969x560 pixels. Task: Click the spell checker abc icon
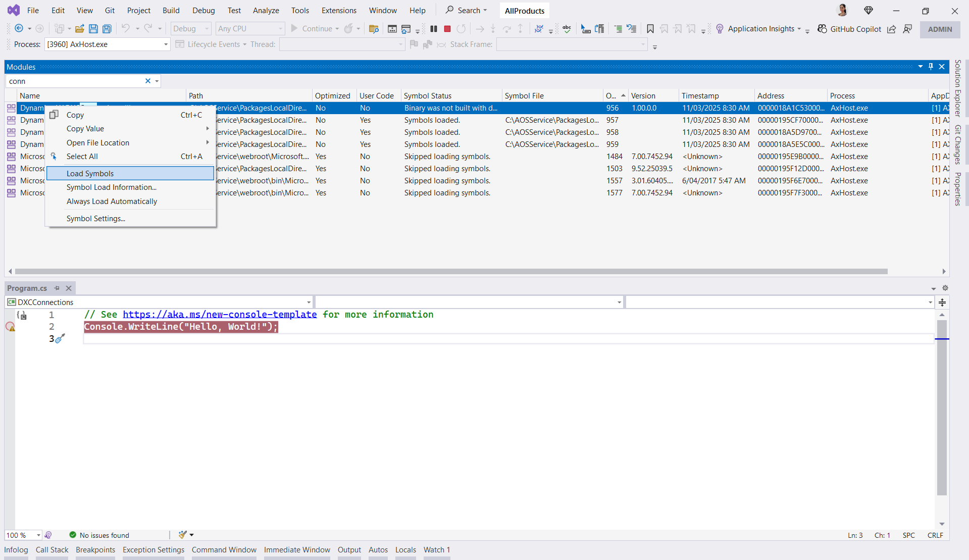pyautogui.click(x=567, y=29)
